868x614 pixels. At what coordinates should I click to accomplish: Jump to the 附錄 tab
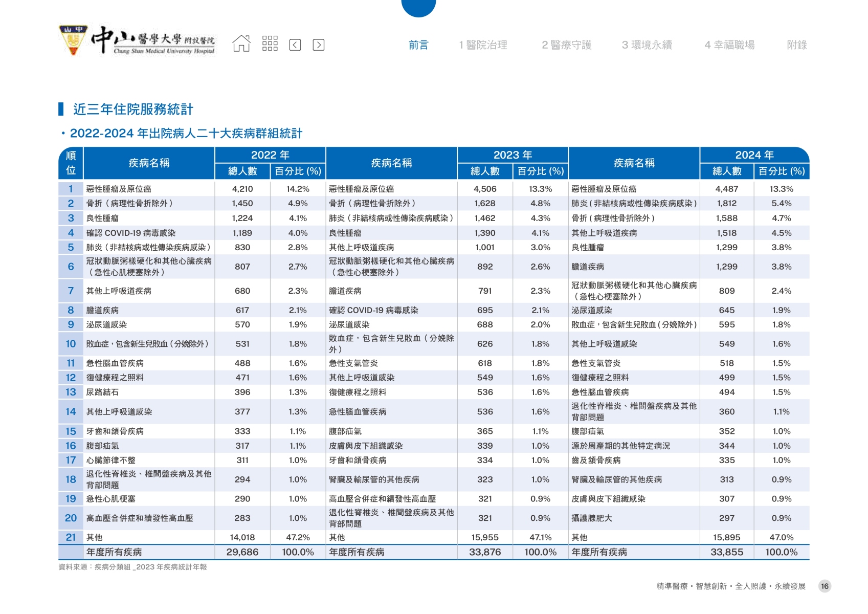[x=796, y=45]
